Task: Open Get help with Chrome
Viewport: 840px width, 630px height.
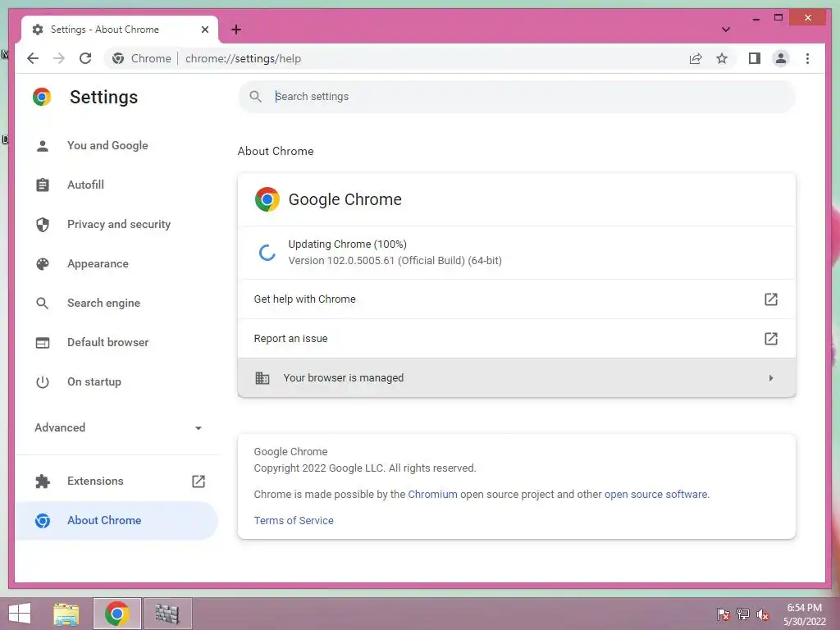Action: (517, 299)
